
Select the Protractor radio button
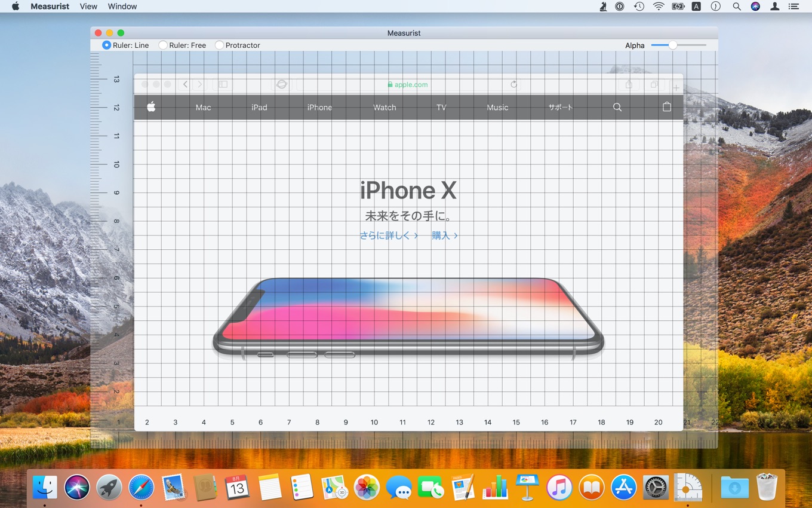tap(219, 45)
